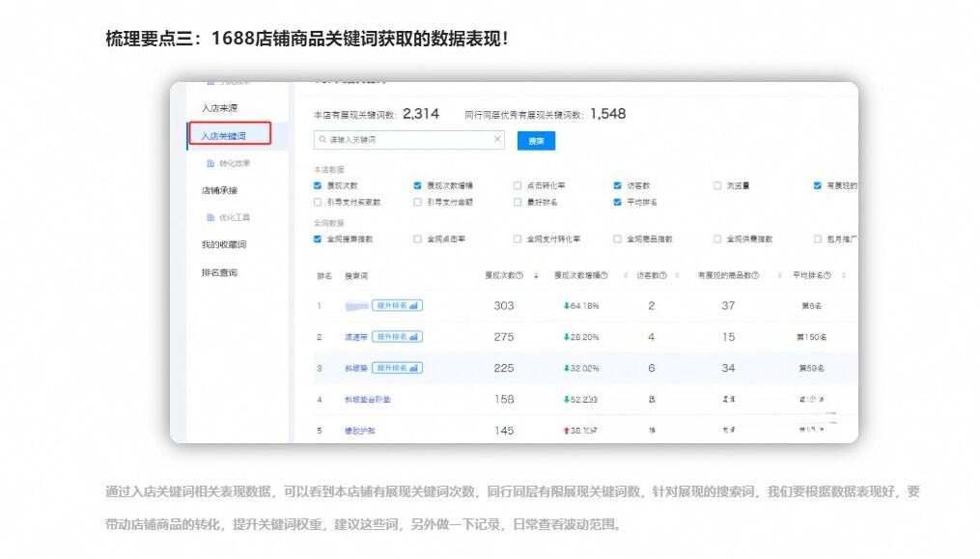
Task: Click the keyword count 2,314
Action: pyautogui.click(x=421, y=114)
